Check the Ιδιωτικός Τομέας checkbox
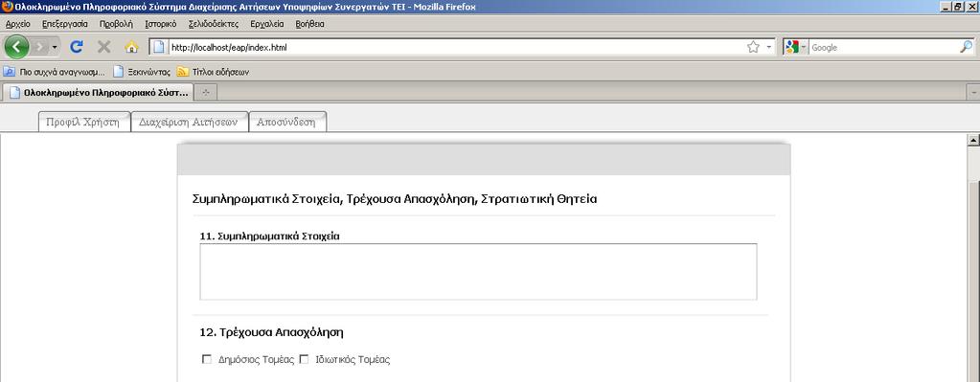This screenshot has height=382, width=980. 305,360
